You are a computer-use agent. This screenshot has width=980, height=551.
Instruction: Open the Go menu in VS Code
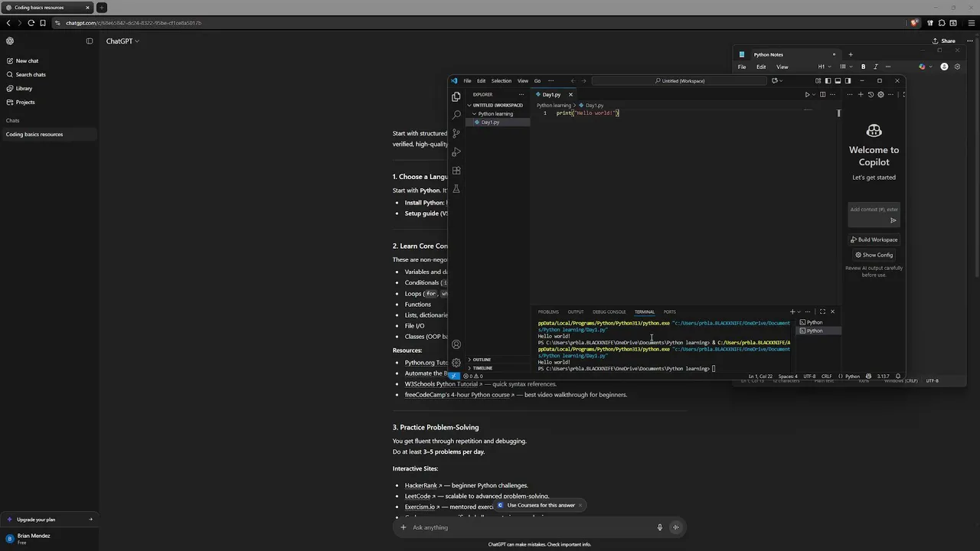(537, 80)
